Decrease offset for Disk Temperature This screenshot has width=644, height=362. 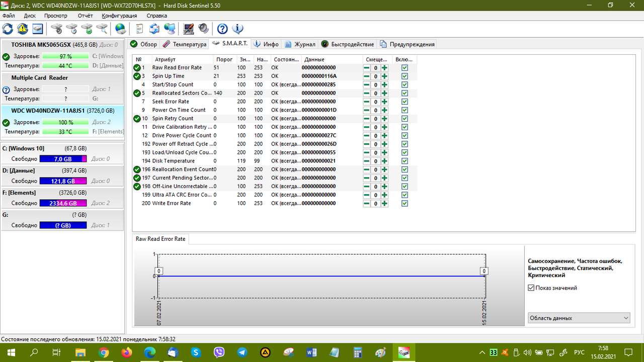(x=366, y=161)
